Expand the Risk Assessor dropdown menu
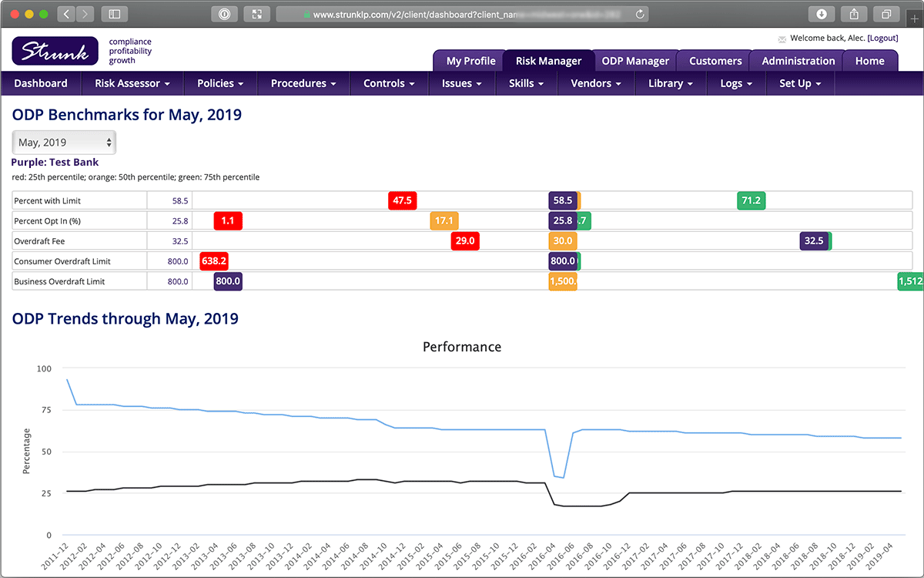924x578 pixels. (131, 83)
